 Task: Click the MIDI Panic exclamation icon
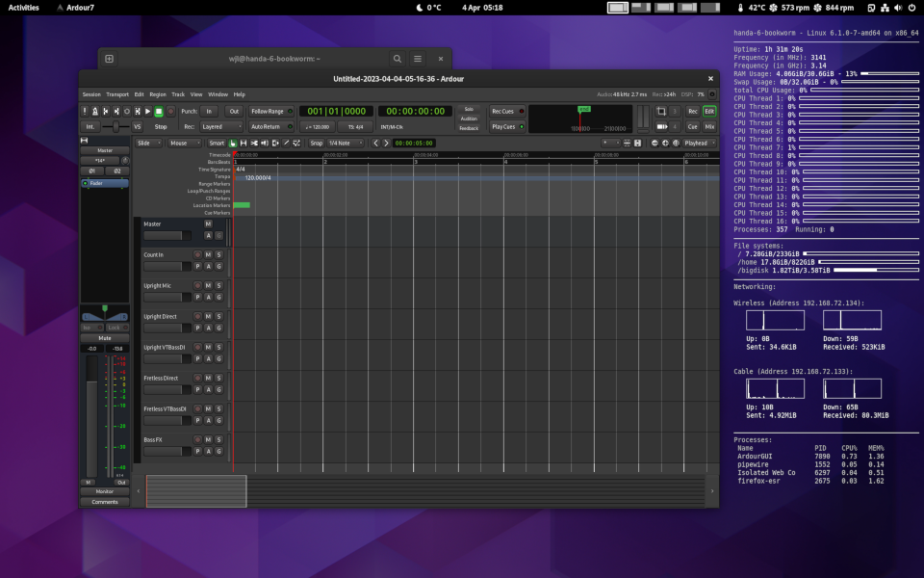(x=85, y=111)
